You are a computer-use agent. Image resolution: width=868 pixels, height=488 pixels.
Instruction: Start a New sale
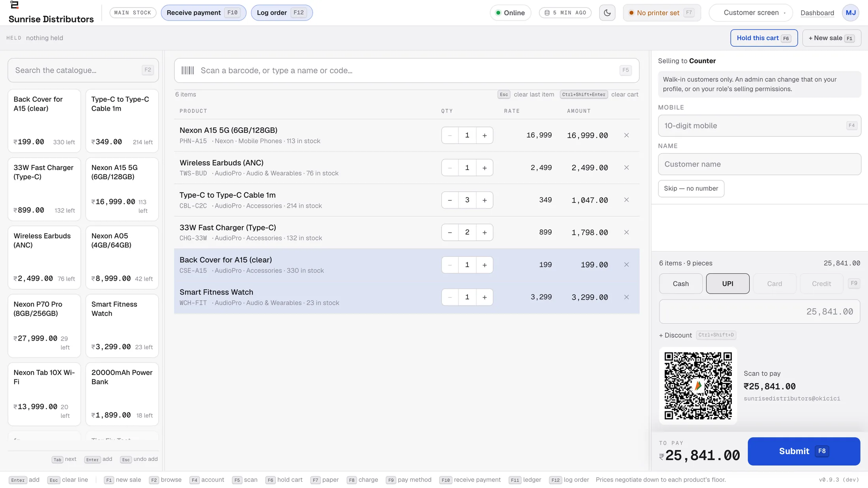click(x=831, y=38)
